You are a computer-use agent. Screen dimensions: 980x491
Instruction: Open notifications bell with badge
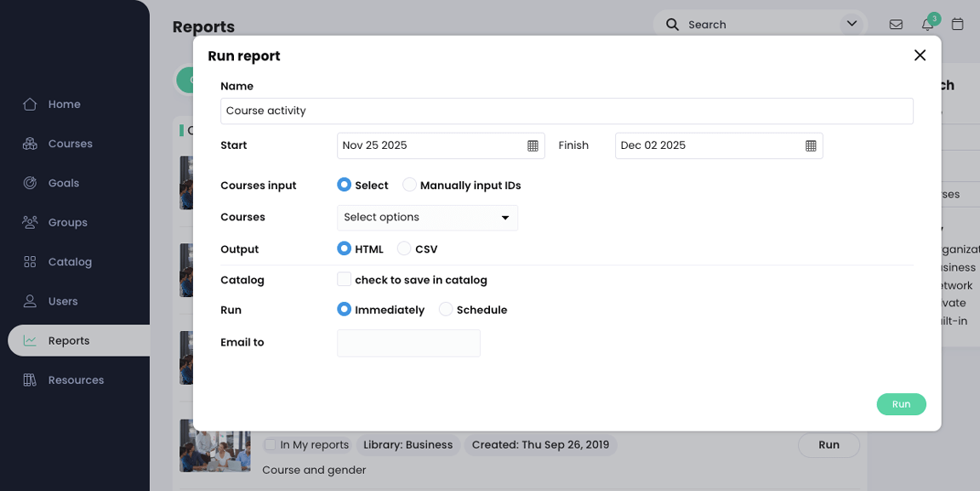tap(928, 24)
